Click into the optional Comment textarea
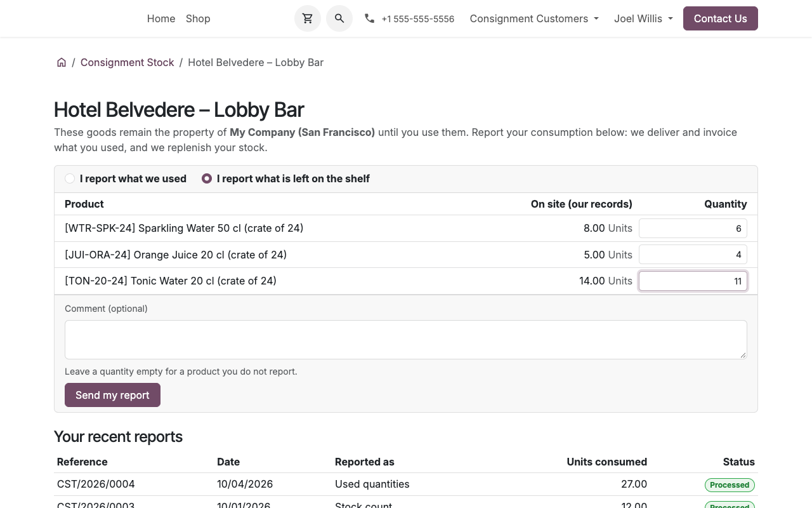 406,340
